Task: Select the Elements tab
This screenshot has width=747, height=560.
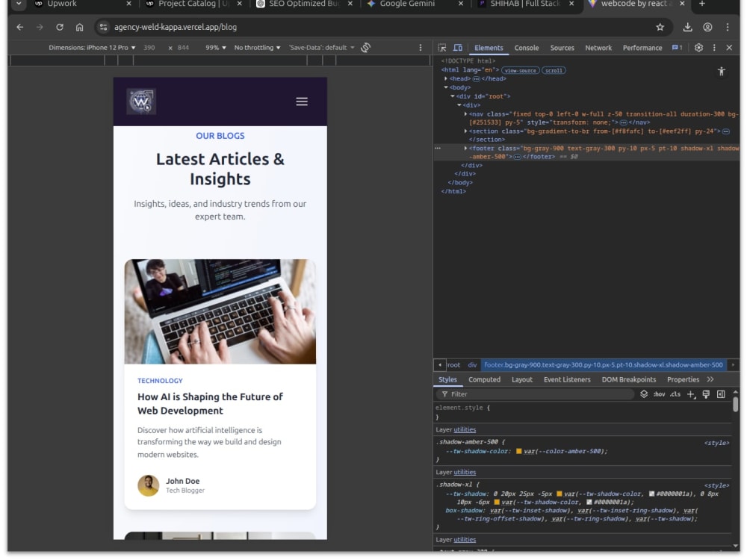Action: point(489,48)
